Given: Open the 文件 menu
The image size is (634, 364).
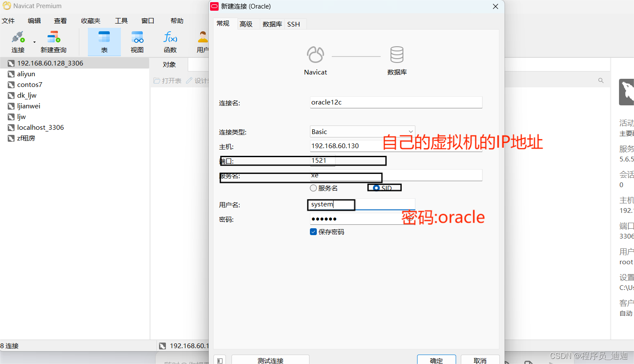Looking at the screenshot, I should point(8,21).
